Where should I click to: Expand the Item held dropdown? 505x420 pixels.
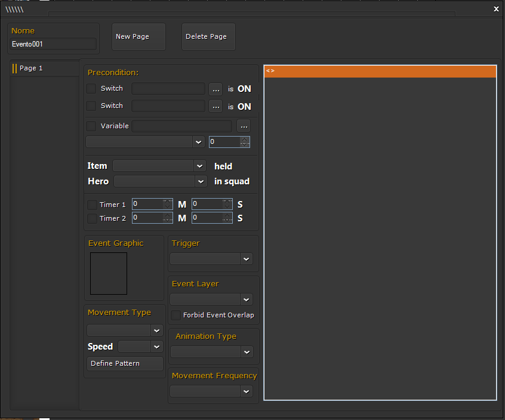coord(159,166)
